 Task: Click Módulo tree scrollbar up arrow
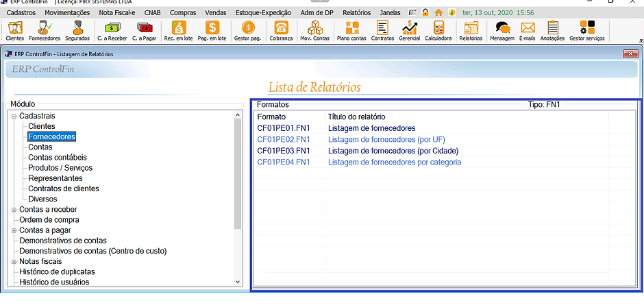point(238,115)
